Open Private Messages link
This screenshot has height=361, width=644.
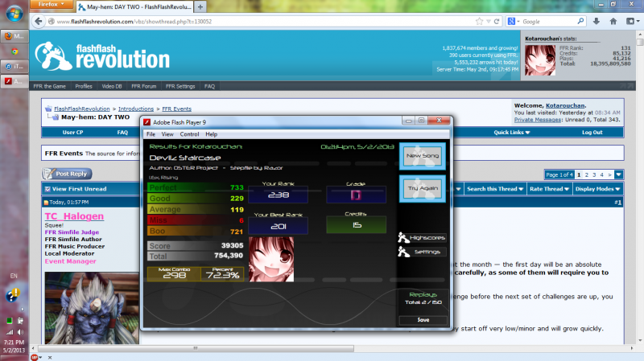tap(537, 119)
